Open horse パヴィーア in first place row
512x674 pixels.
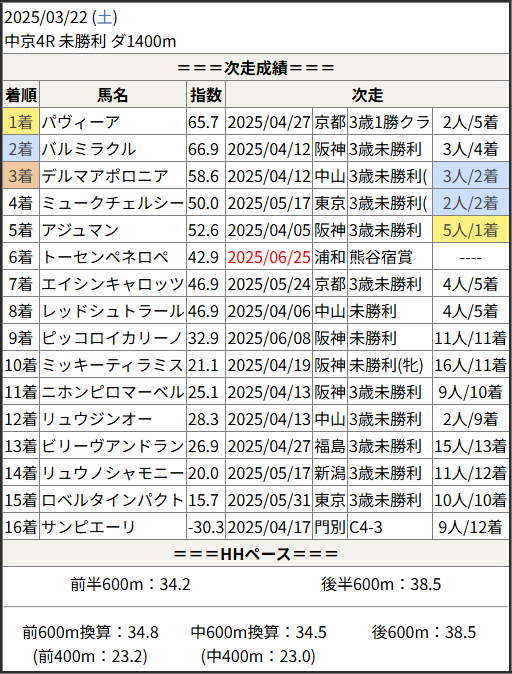[80, 122]
